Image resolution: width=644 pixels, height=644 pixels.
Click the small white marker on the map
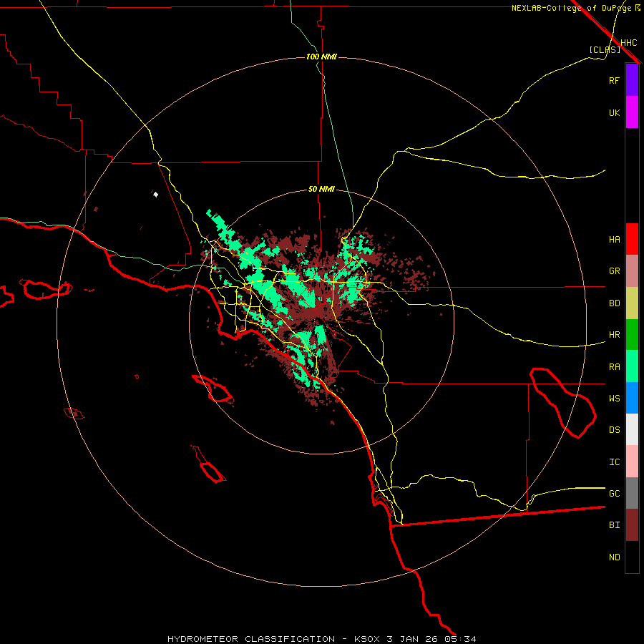click(x=156, y=194)
